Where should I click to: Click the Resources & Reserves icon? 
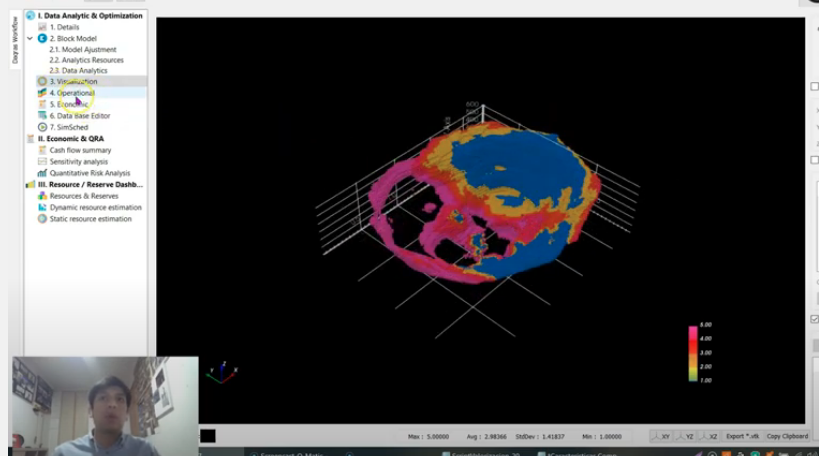(42, 196)
